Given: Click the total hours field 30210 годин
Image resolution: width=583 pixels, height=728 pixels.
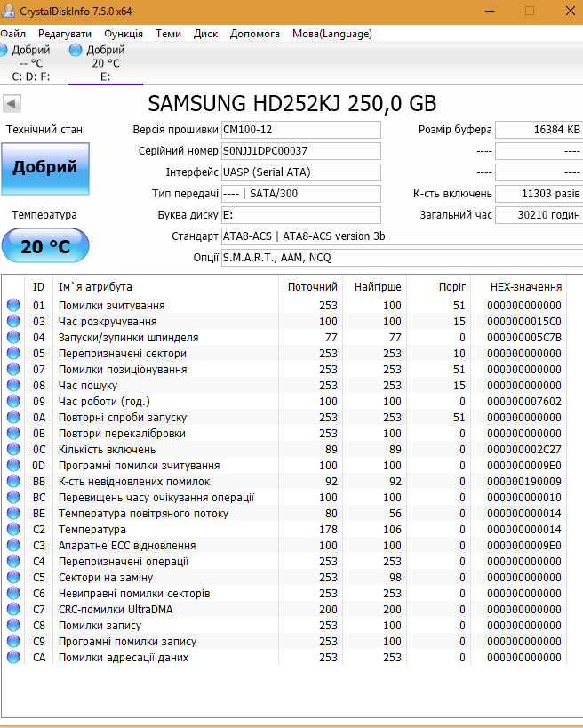Looking at the screenshot, I should pos(539,215).
